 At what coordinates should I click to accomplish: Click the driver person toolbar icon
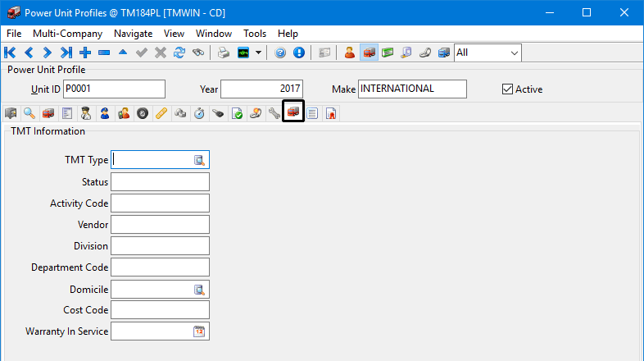click(x=350, y=53)
